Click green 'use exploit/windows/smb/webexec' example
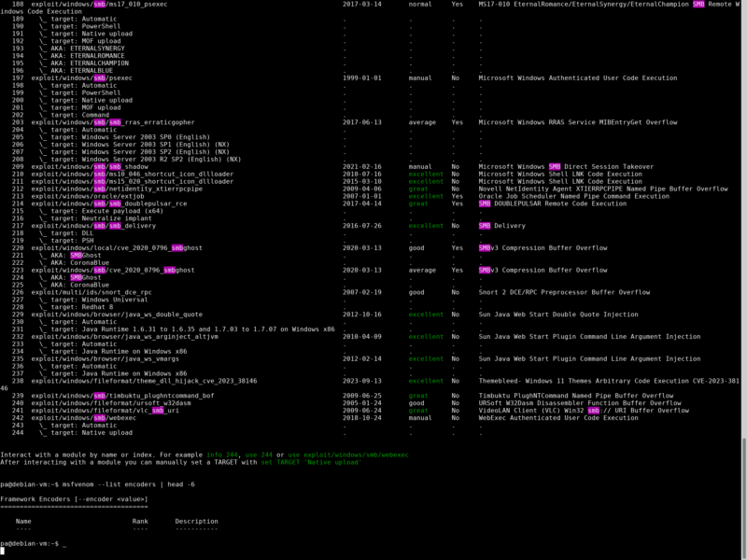 (348, 455)
